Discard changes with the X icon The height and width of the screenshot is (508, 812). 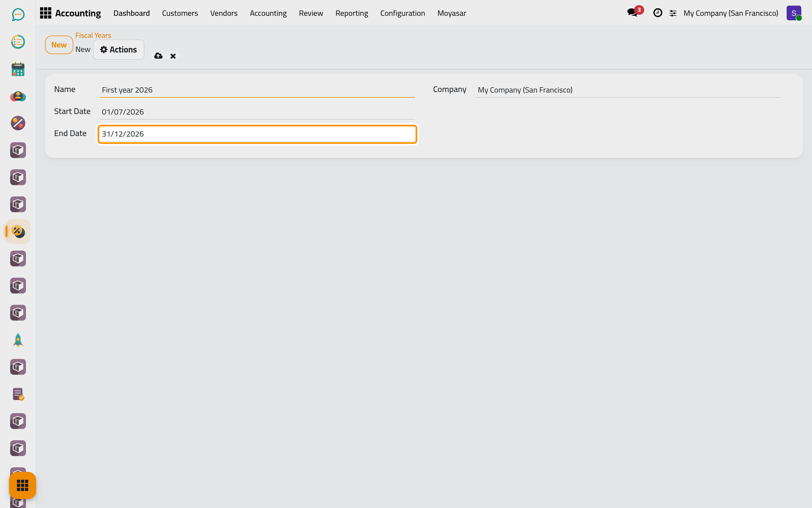(x=173, y=56)
